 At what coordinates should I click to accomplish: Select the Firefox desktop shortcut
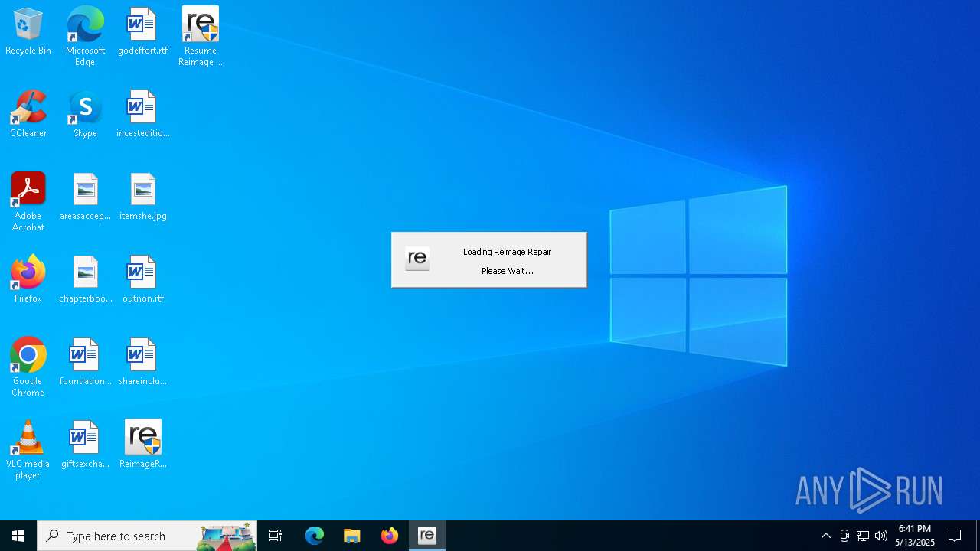point(28,280)
